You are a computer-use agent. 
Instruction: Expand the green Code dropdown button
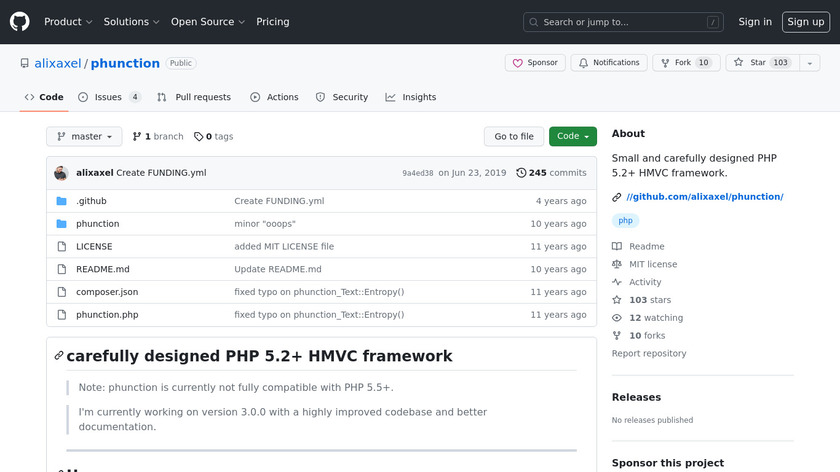click(572, 136)
